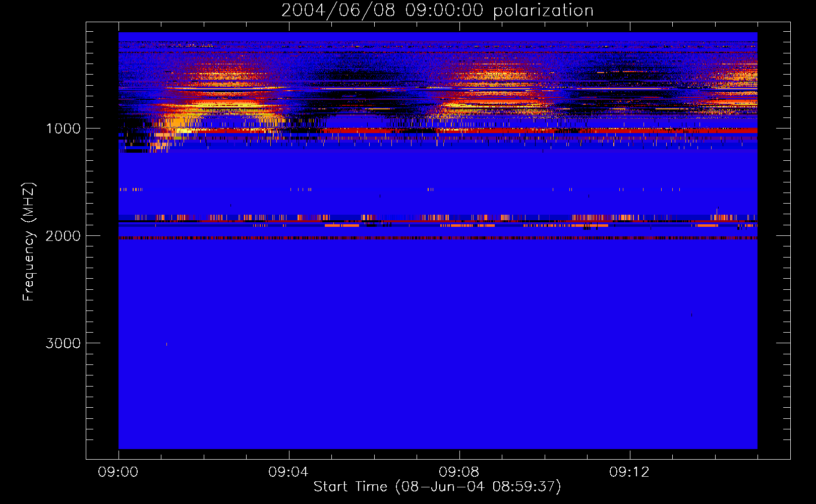Click the 3000 frequency tick label
This screenshot has width=816, height=504.
63,343
